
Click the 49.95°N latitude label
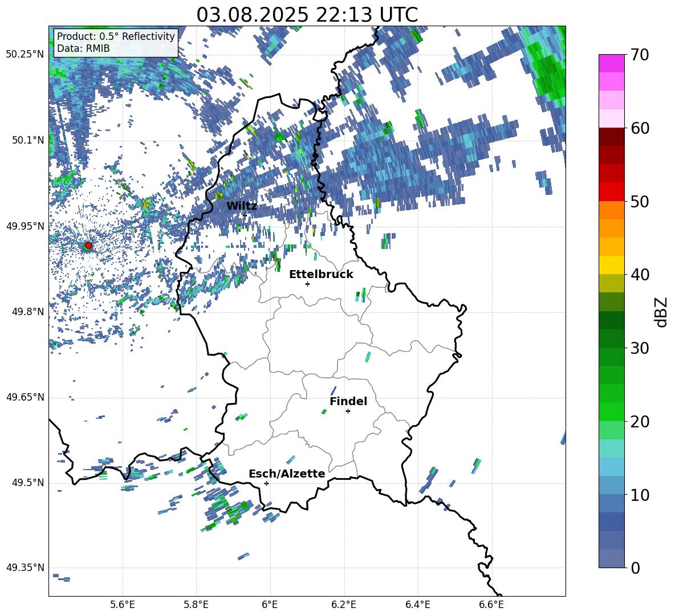point(25,226)
